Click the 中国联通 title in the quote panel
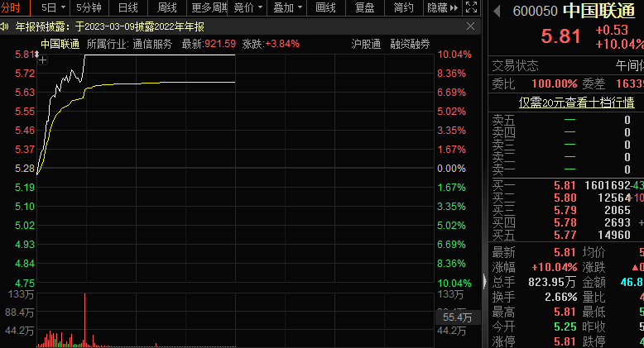 pos(598,11)
